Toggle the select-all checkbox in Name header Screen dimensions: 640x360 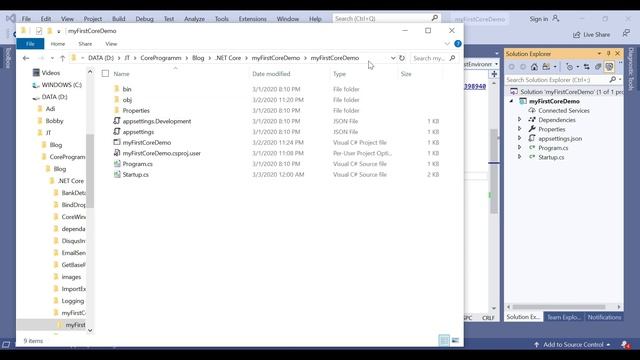(x=105, y=73)
